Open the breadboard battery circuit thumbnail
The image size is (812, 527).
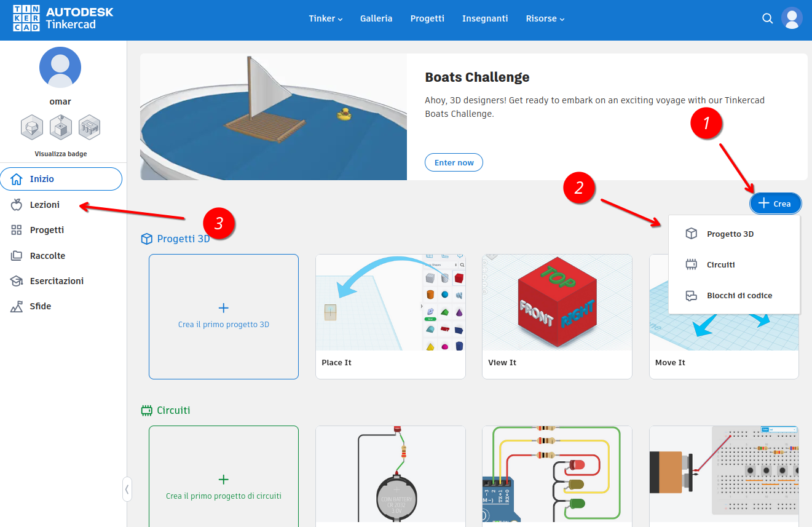724,475
